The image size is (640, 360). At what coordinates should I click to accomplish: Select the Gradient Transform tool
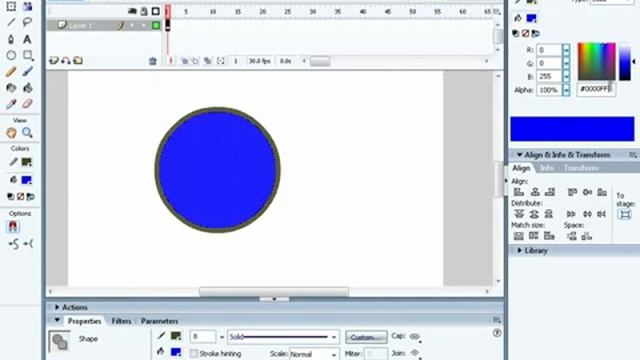coord(27,6)
